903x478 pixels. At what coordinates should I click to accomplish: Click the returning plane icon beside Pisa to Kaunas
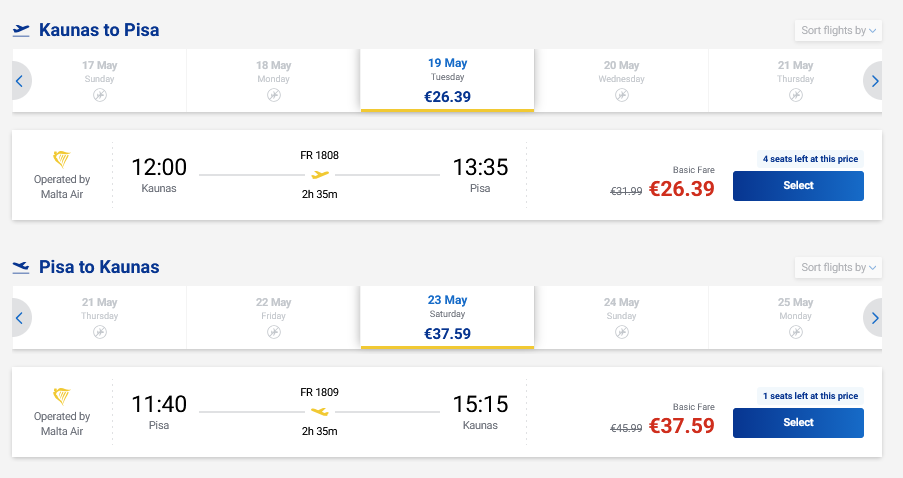(21, 267)
